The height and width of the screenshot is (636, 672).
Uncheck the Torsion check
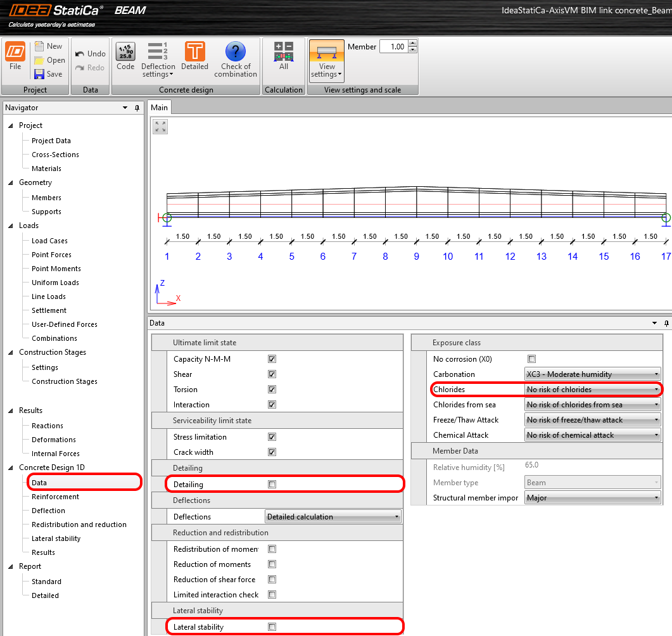click(x=272, y=390)
